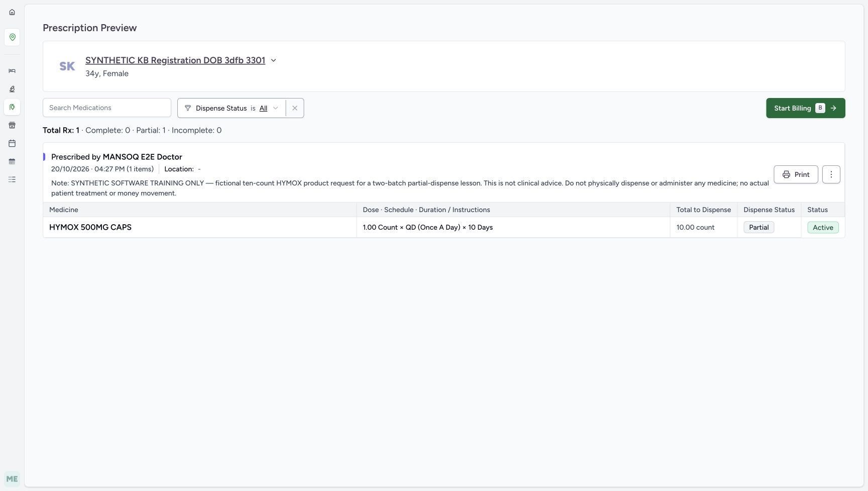Click the ME user avatar

12,479
